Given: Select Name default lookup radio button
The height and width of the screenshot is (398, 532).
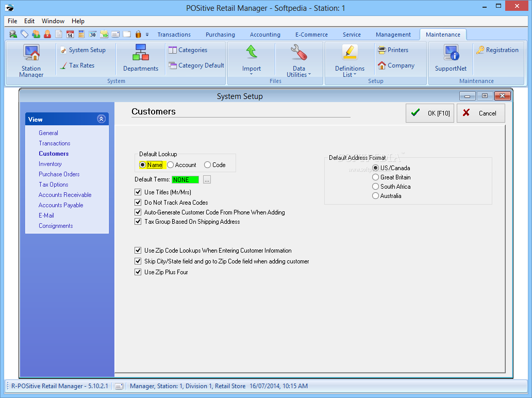Looking at the screenshot, I should point(142,165).
